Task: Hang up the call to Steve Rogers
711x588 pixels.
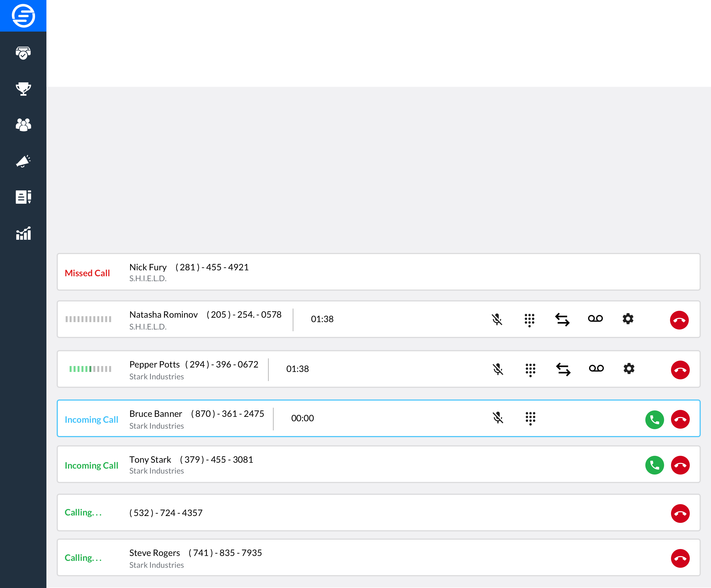Action: (x=680, y=558)
